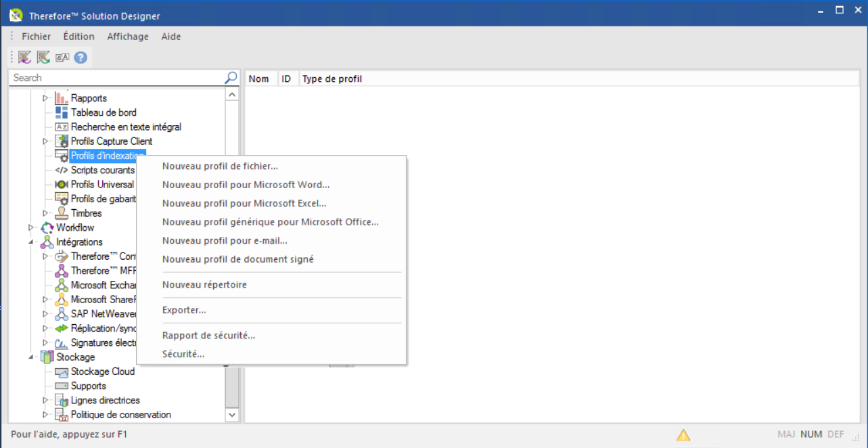Screen dimensions: 868x448
Task: Click the Lignes directrices document icon
Action: point(62,400)
